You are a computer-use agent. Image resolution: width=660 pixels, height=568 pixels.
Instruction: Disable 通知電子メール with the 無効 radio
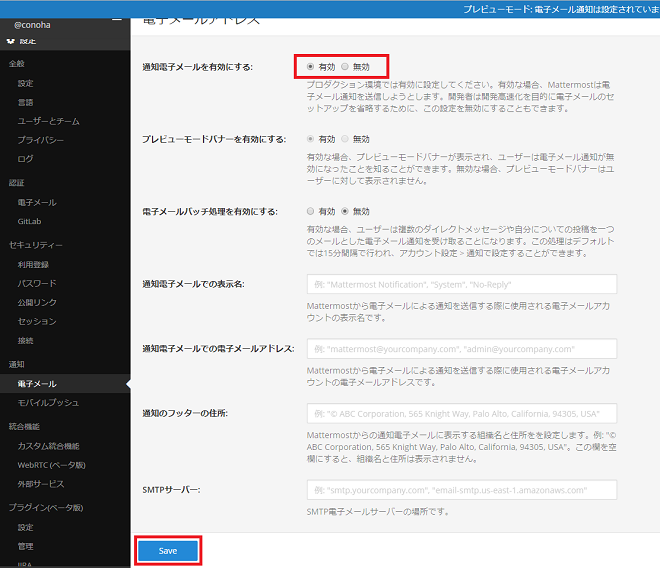345,67
